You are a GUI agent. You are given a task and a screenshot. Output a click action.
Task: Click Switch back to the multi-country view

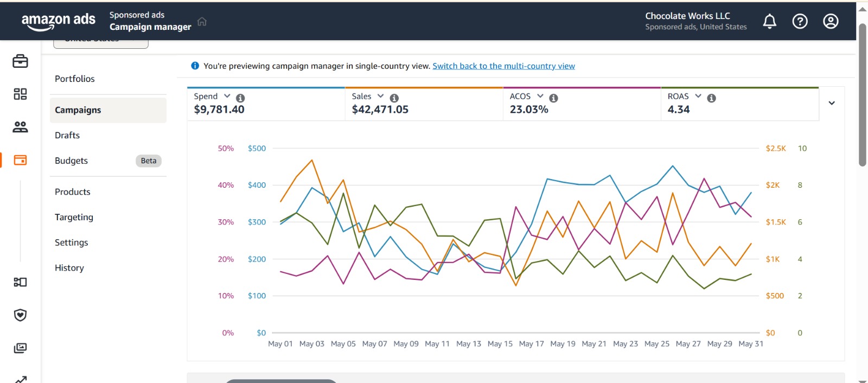503,66
